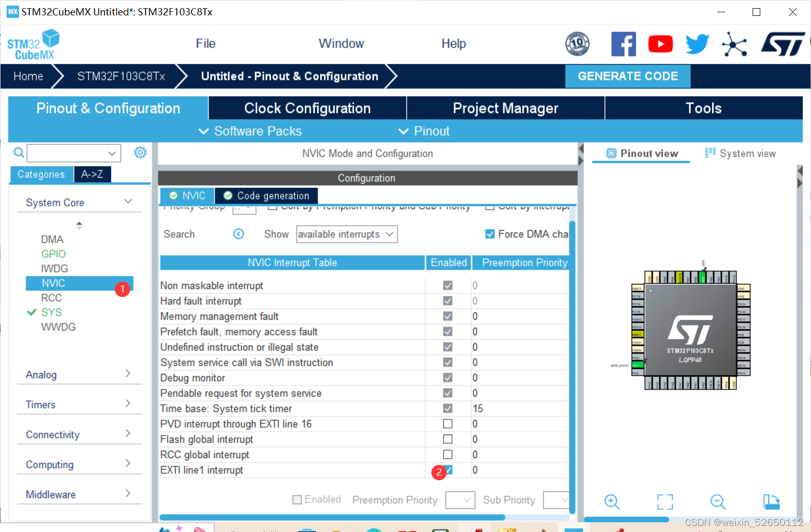Toggle Debug monitor enabled checkbox
811x532 pixels.
(448, 378)
